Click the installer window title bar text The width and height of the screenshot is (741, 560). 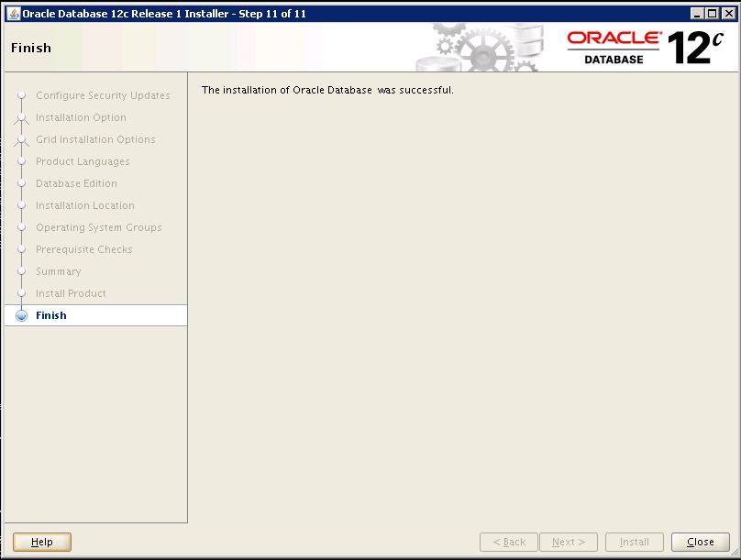(164, 14)
